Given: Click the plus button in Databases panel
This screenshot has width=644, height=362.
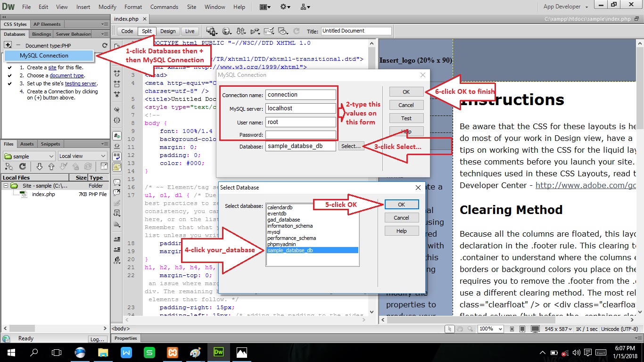Looking at the screenshot, I should [8, 45].
